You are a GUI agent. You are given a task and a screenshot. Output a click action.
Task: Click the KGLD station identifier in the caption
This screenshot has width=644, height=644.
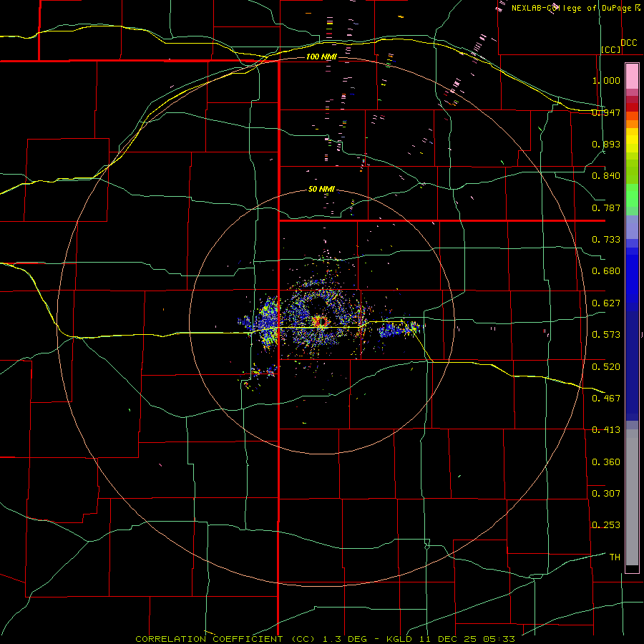(401, 639)
